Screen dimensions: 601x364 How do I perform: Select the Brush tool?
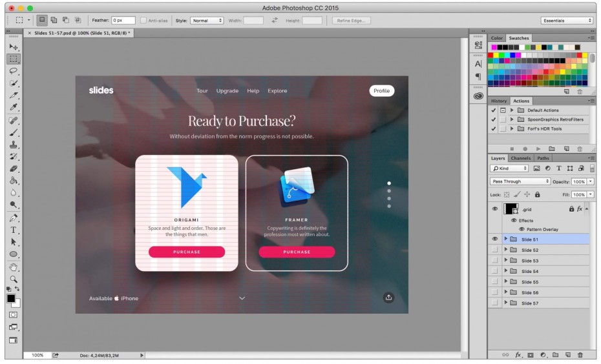tap(14, 133)
